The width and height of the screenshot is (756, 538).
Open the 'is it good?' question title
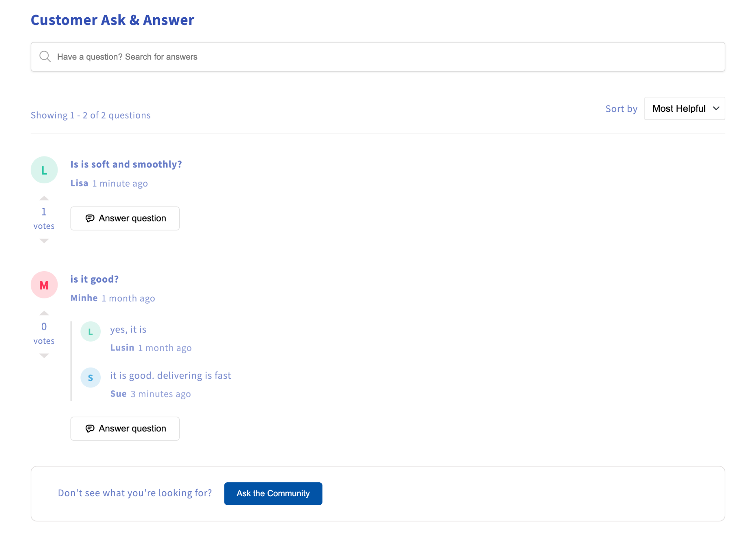coord(94,279)
